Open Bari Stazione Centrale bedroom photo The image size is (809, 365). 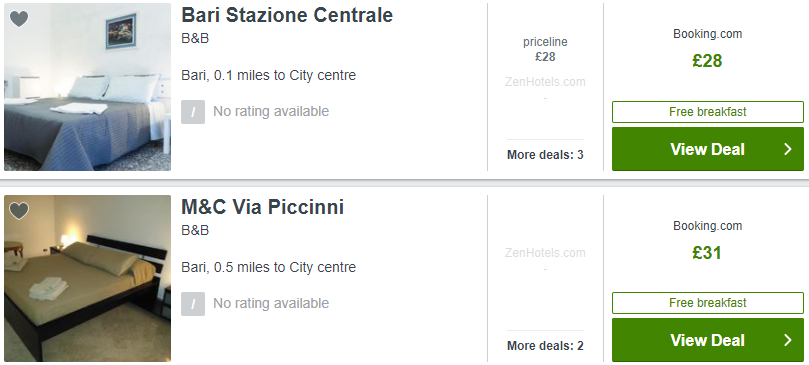(x=87, y=87)
